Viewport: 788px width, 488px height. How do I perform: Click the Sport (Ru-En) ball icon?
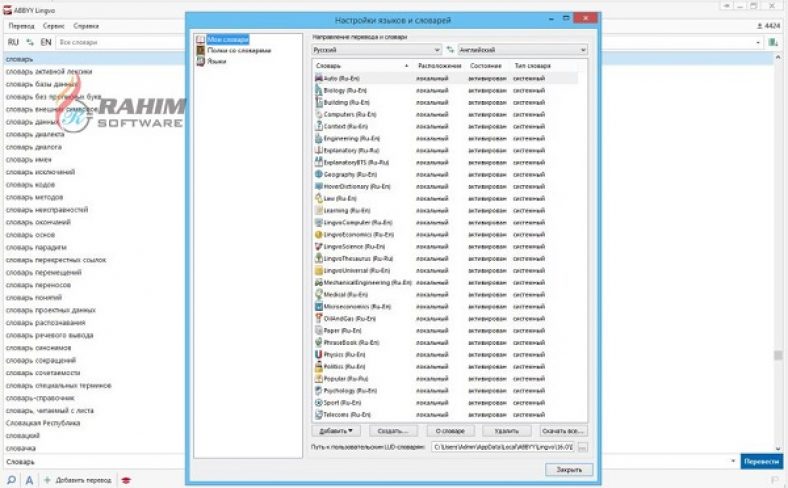(x=318, y=403)
